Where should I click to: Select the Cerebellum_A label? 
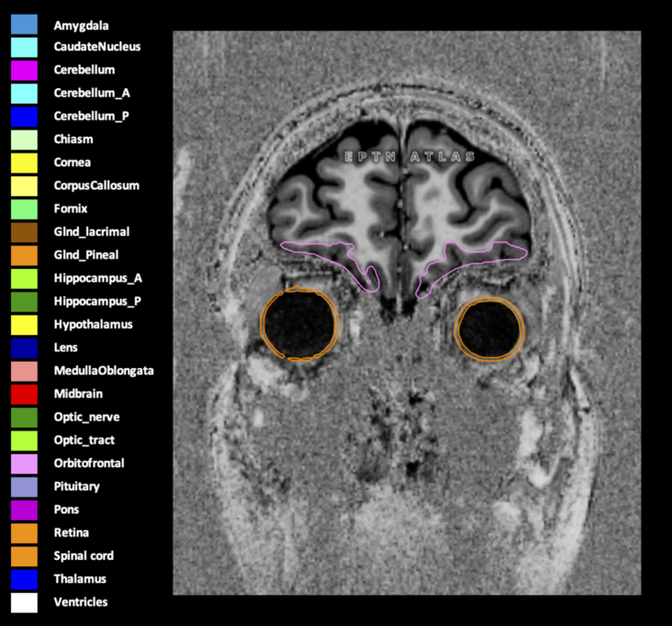coord(92,93)
